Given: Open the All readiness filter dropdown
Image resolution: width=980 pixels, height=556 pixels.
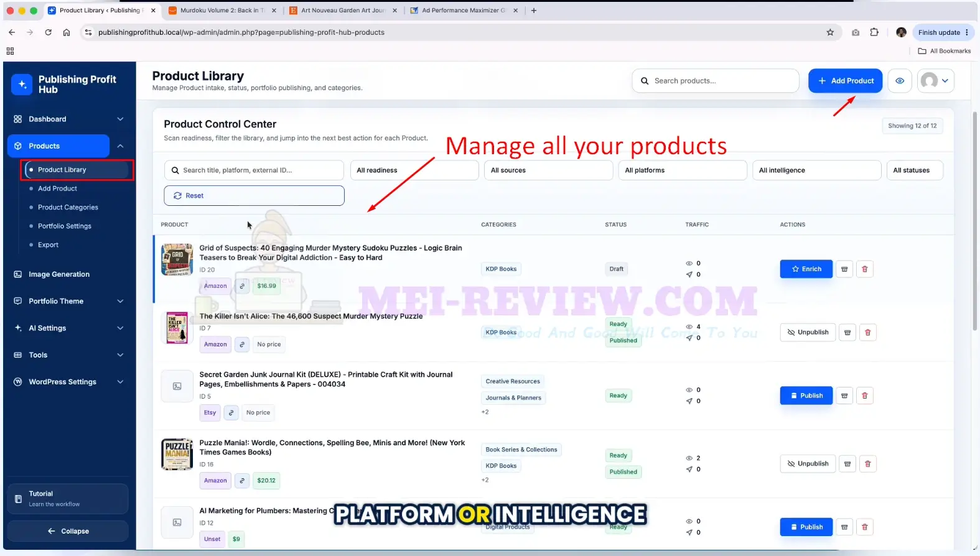Looking at the screenshot, I should (414, 170).
